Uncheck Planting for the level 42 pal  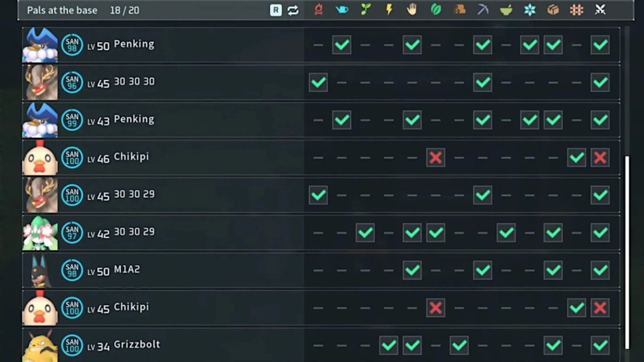tap(365, 233)
